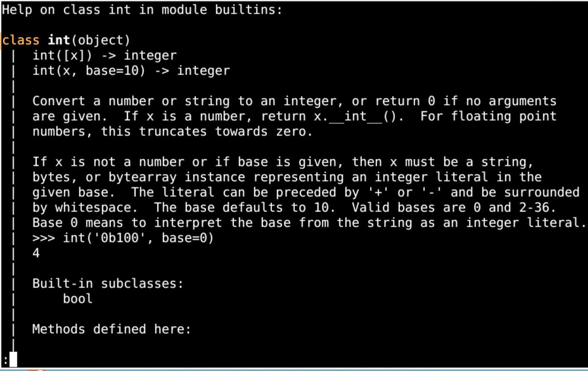This screenshot has height=371, width=588.
Task: Click the 'Methods defined here:' heading
Action: [x=112, y=329]
